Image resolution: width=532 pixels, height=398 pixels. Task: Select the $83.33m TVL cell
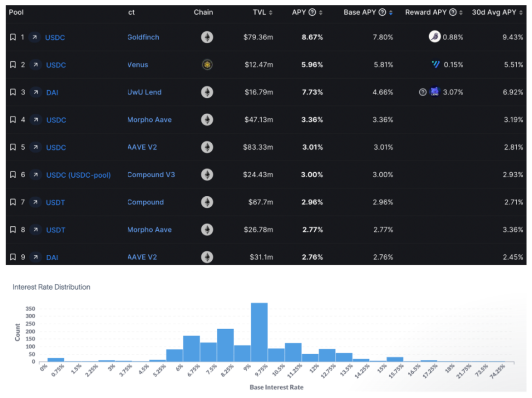click(x=258, y=147)
